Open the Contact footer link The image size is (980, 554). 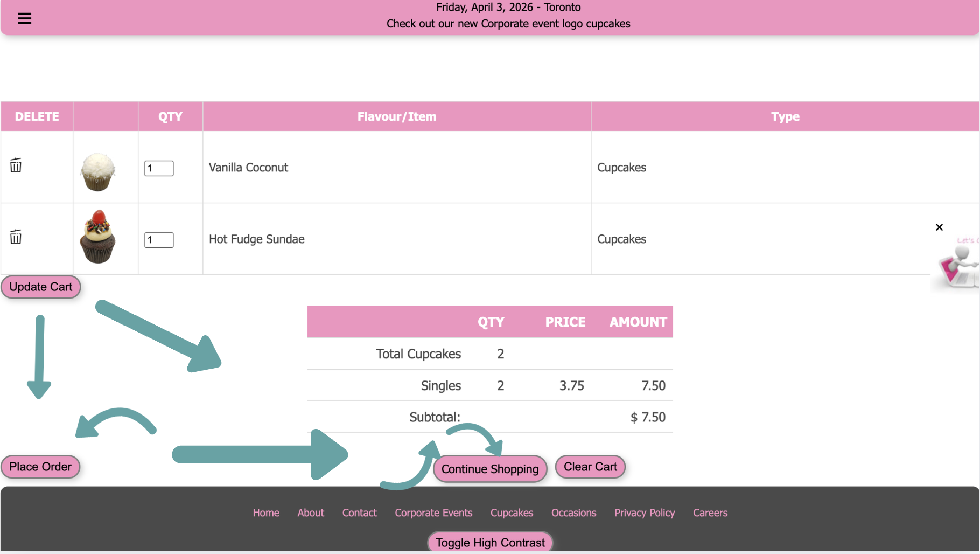[x=359, y=513]
